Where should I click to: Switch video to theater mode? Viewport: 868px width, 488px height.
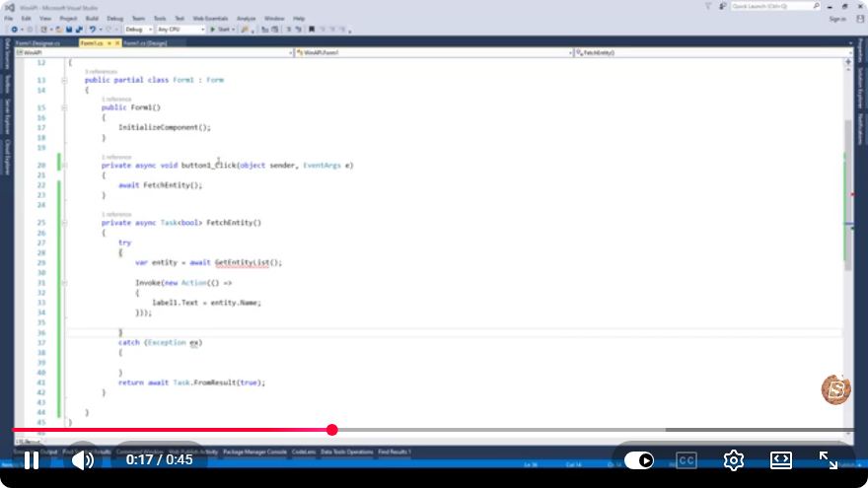pos(780,460)
